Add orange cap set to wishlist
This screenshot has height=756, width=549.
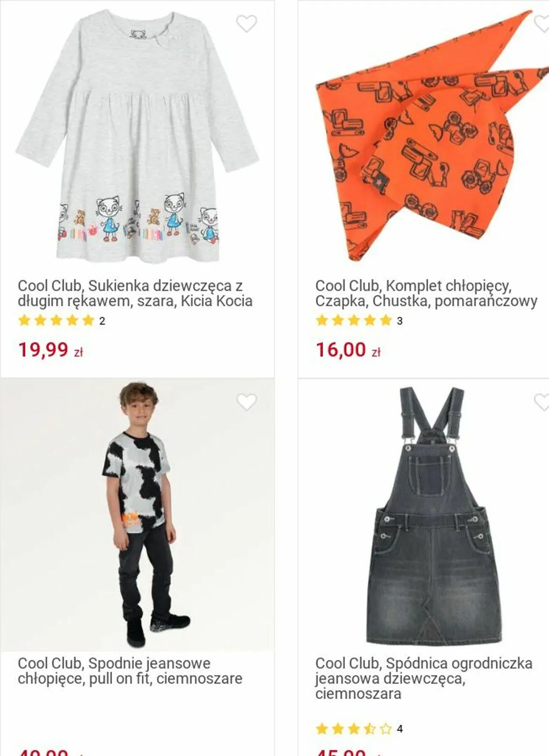[x=542, y=24]
